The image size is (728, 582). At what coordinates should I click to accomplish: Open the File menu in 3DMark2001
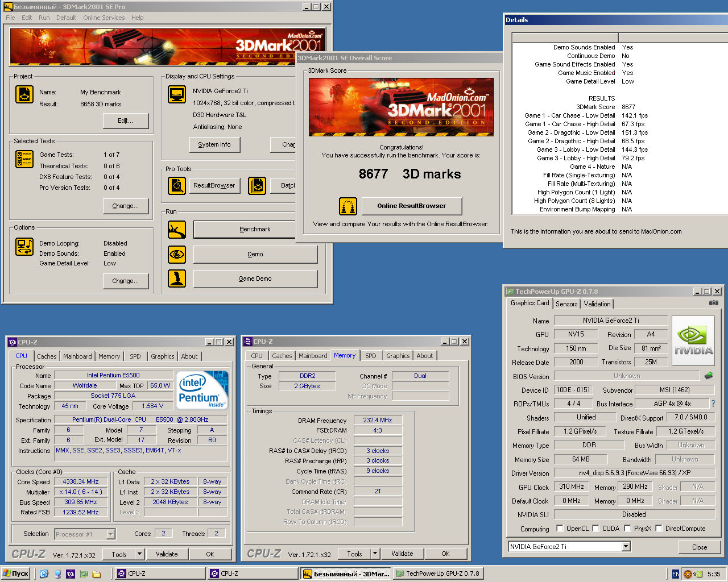coord(11,18)
